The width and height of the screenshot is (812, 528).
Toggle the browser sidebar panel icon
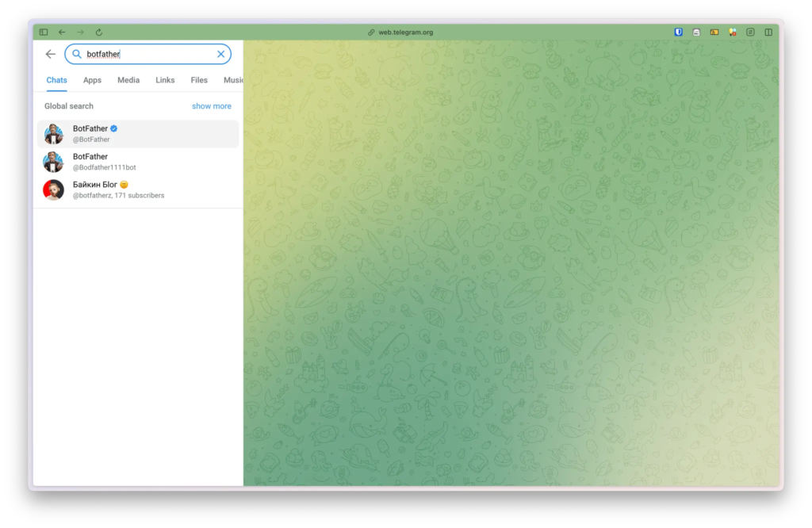[44, 32]
